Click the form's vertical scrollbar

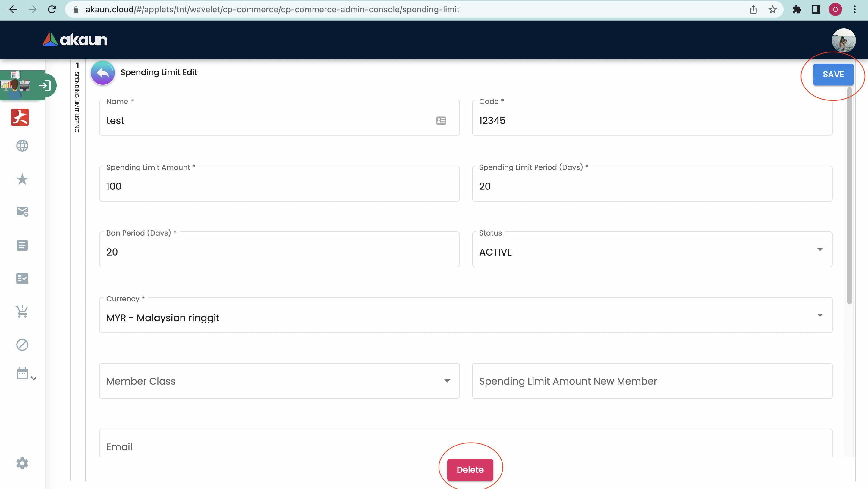coord(849,195)
